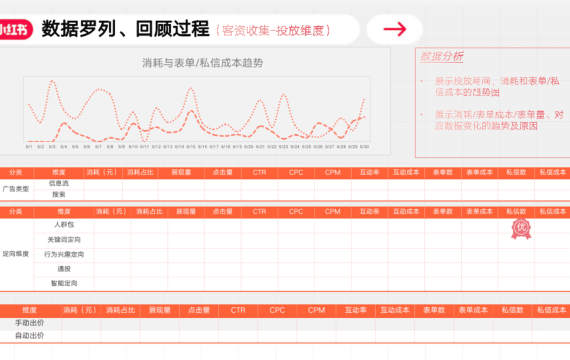Select the chart title 消耗与表单/私信成本趋势
The image size is (570, 360).
pos(202,63)
